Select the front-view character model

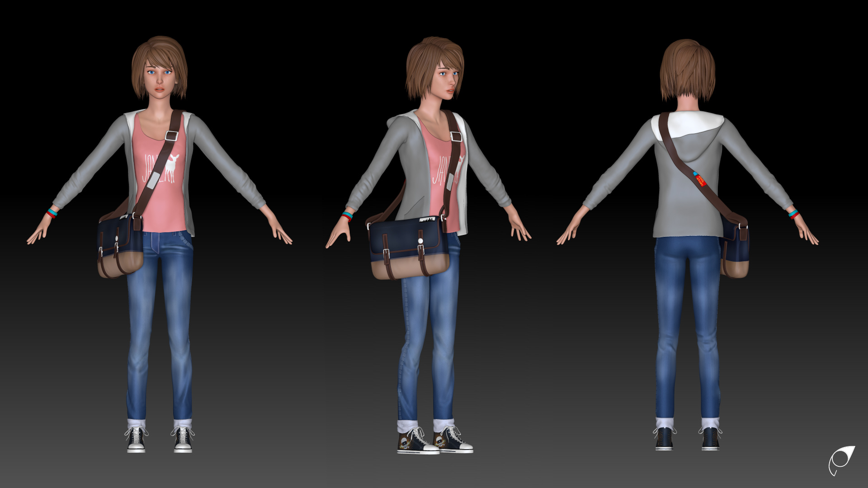pos(160,244)
